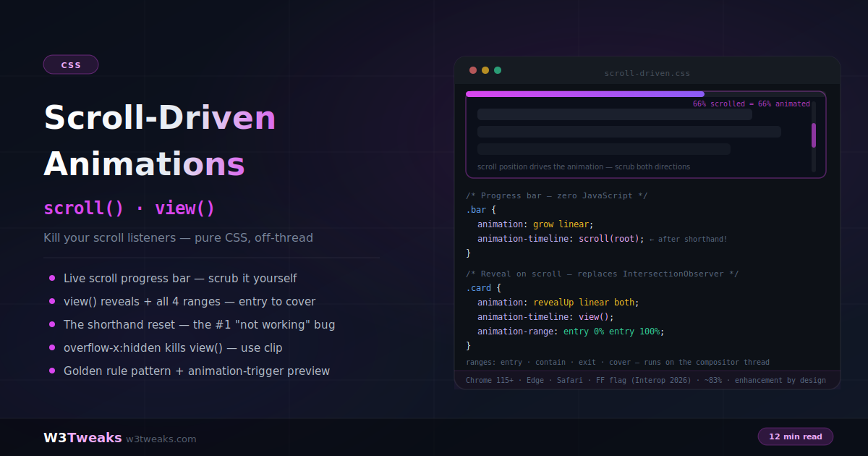Viewport: 868px width, 456px height.
Task: Click the 'after shorthand!' code note
Action: pos(689,239)
